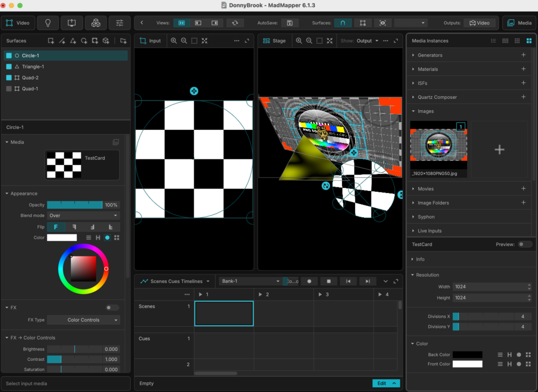Click the record button in timeline
This screenshot has height=392, width=538.
pos(309,281)
